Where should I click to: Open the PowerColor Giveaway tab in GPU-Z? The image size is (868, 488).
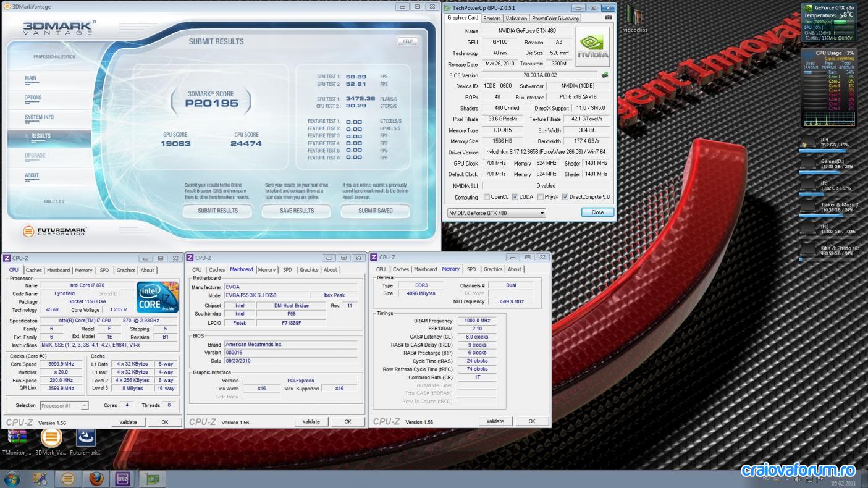[555, 19]
